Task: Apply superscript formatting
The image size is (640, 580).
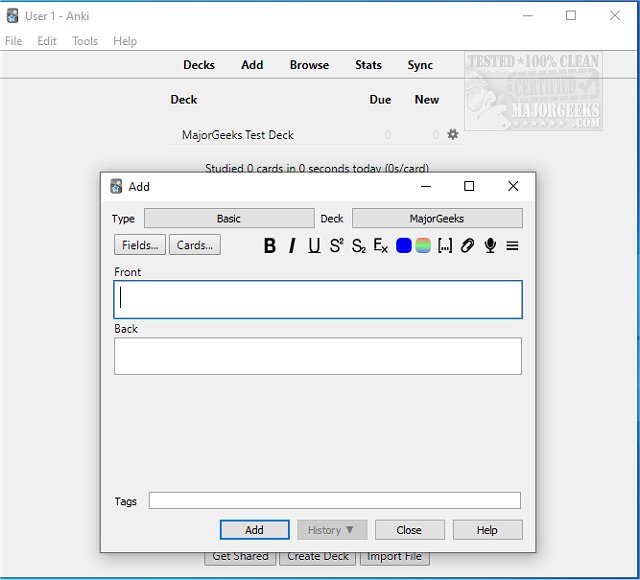Action: pyautogui.click(x=336, y=246)
